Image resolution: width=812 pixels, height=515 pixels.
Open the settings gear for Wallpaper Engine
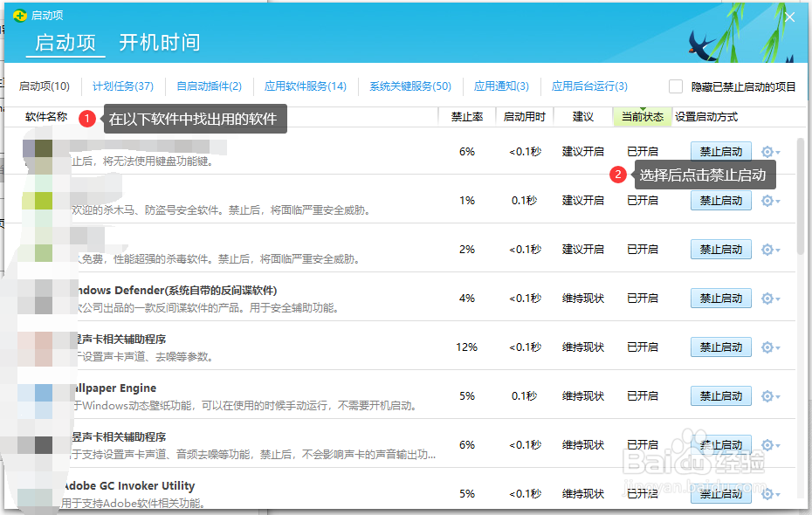(x=767, y=395)
